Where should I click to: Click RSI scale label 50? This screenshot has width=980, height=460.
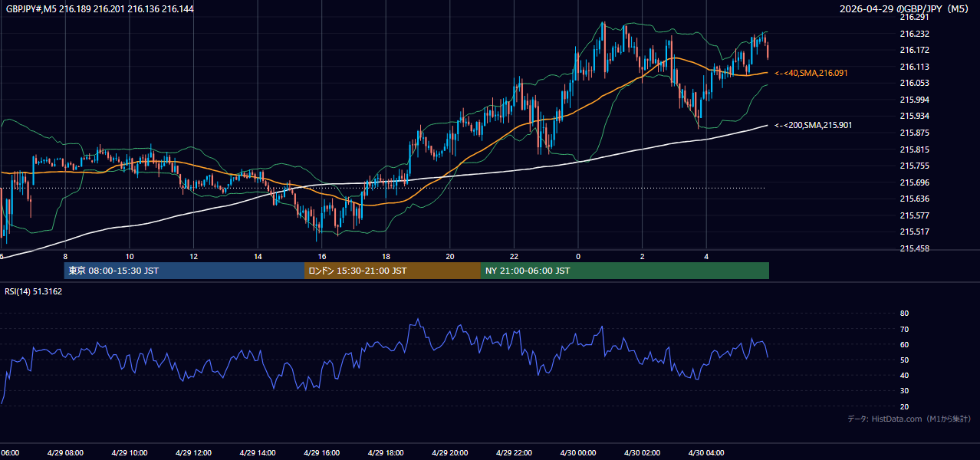(x=904, y=360)
